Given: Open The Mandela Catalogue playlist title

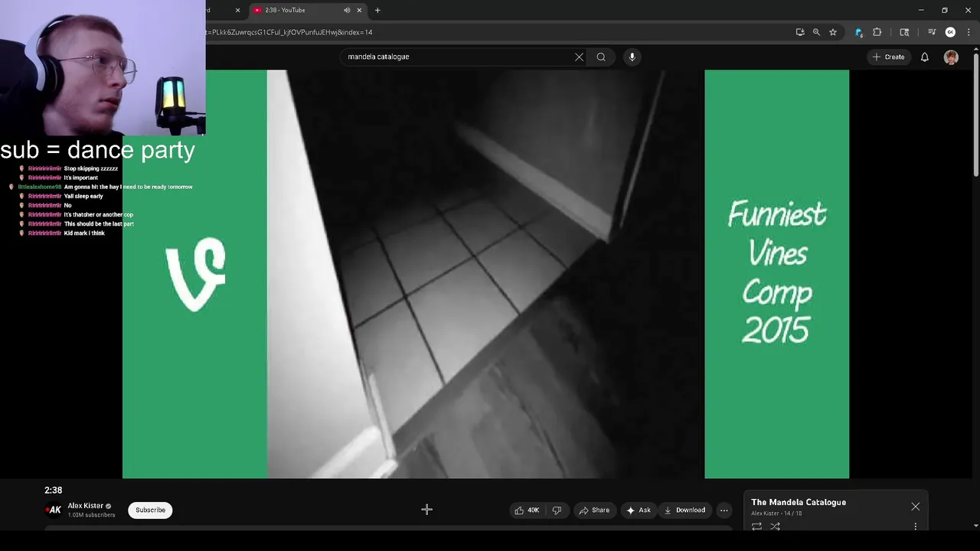Looking at the screenshot, I should pyautogui.click(x=799, y=502).
